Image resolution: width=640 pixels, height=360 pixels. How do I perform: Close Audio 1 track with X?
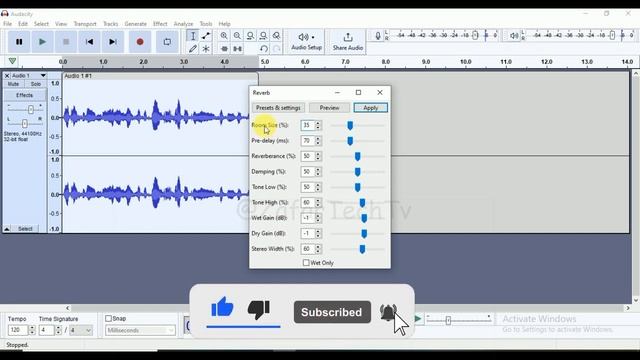click(x=7, y=76)
